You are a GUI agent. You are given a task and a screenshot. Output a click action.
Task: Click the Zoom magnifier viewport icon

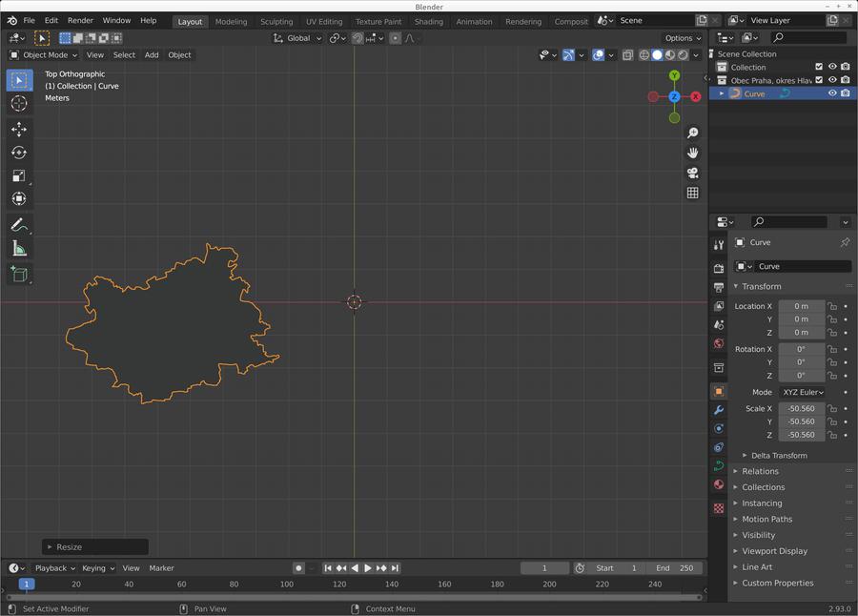point(693,133)
